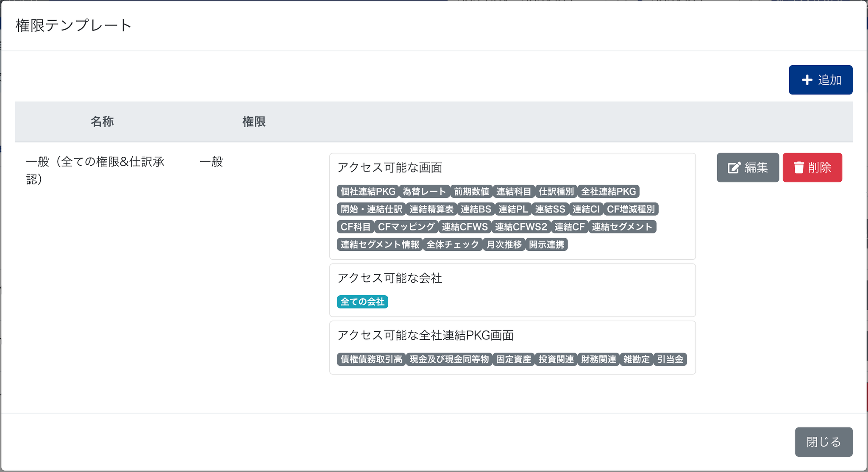Click the 連結セグメント情報 tag
Screen dimensions: 868x472
coord(380,244)
